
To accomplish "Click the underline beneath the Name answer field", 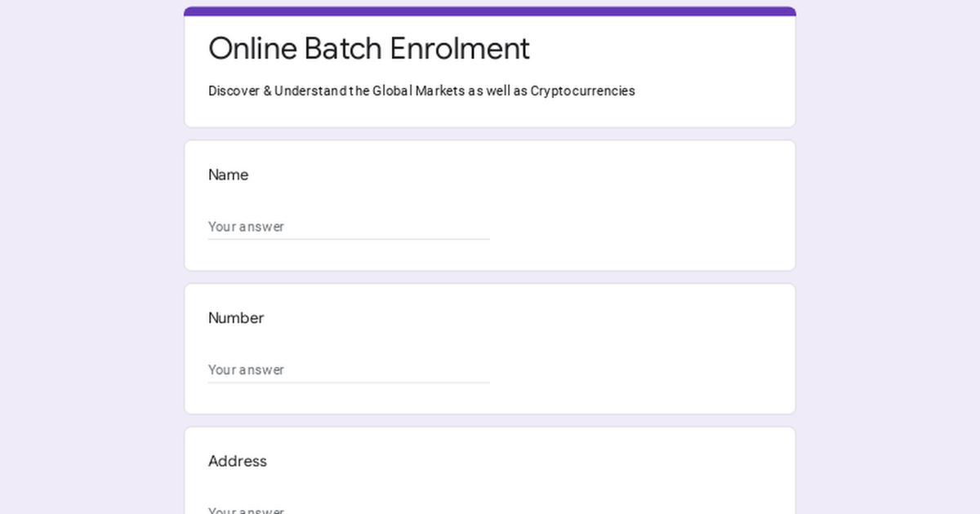I will (349, 239).
